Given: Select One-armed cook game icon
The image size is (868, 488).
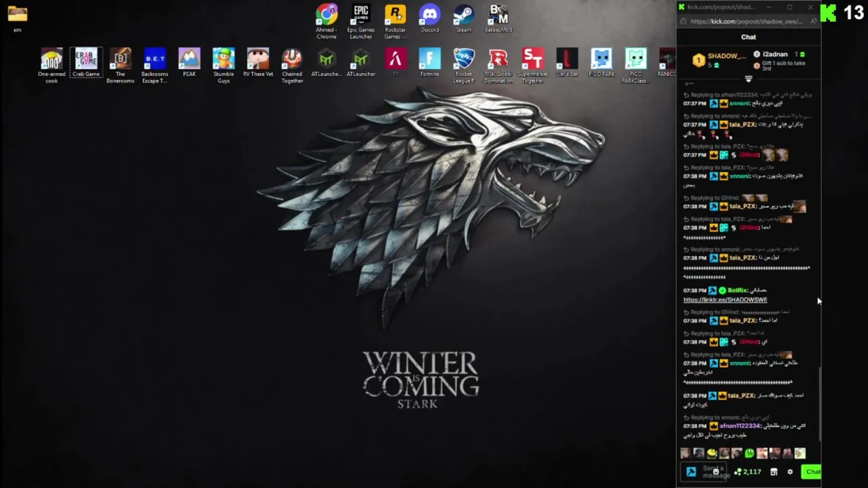Looking at the screenshot, I should pyautogui.click(x=52, y=66).
